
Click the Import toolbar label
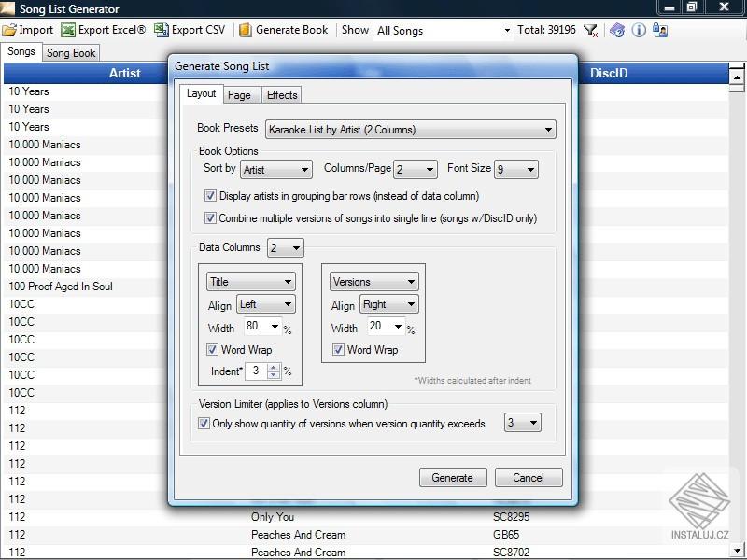tap(36, 30)
